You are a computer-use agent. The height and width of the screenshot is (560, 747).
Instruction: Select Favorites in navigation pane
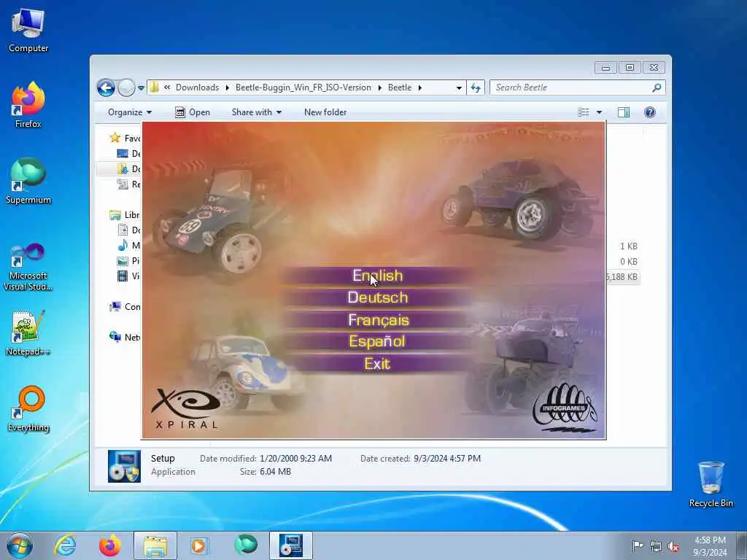[125, 138]
